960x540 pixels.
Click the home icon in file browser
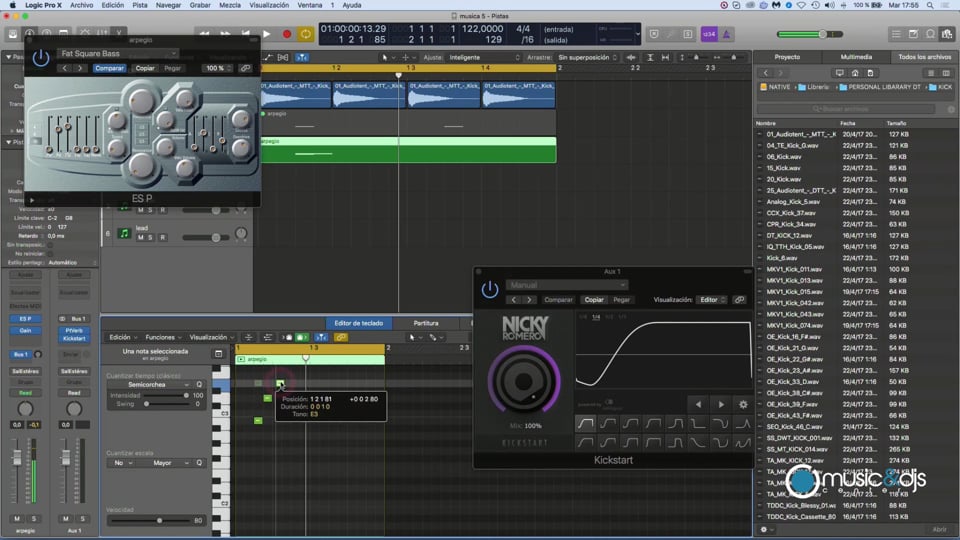[855, 73]
